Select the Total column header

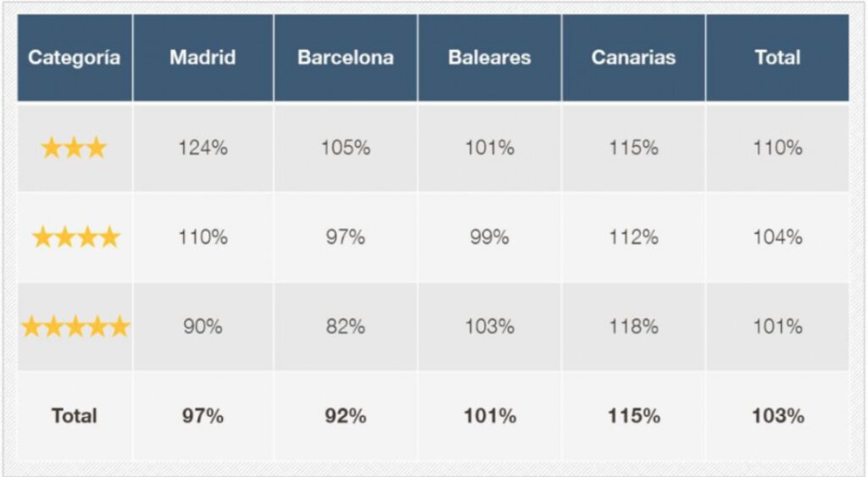point(777,58)
